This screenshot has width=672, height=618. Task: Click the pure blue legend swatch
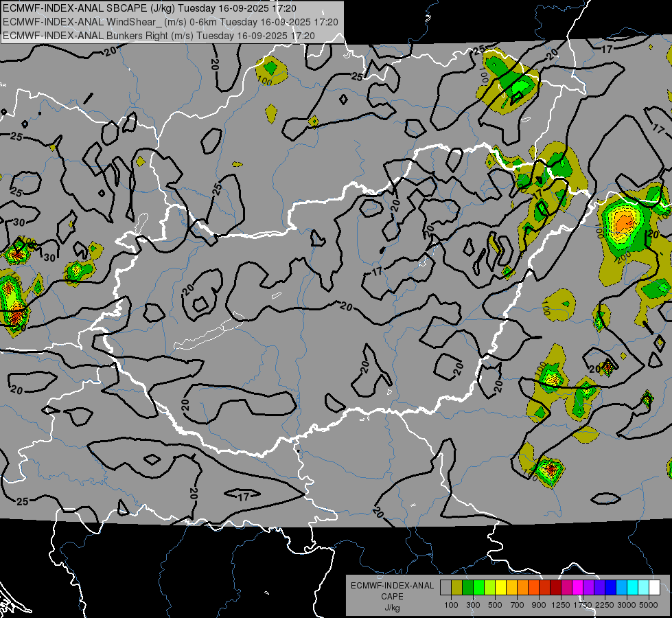point(611,588)
